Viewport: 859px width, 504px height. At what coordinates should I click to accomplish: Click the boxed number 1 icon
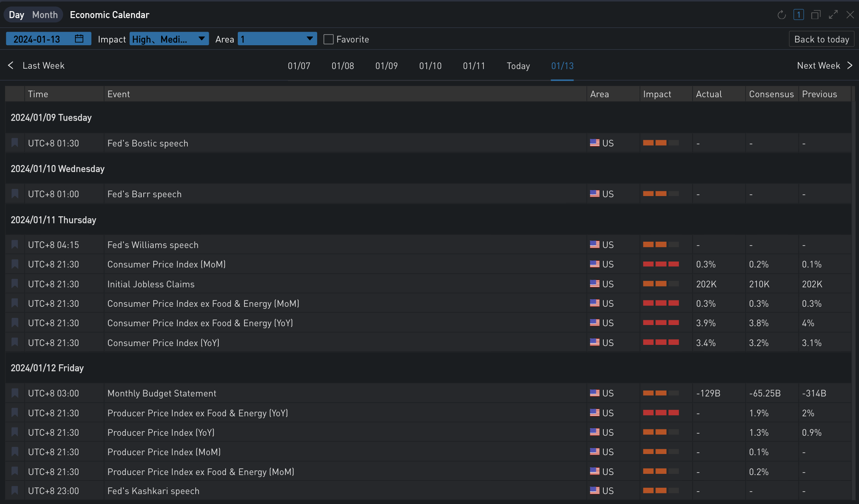tap(799, 15)
